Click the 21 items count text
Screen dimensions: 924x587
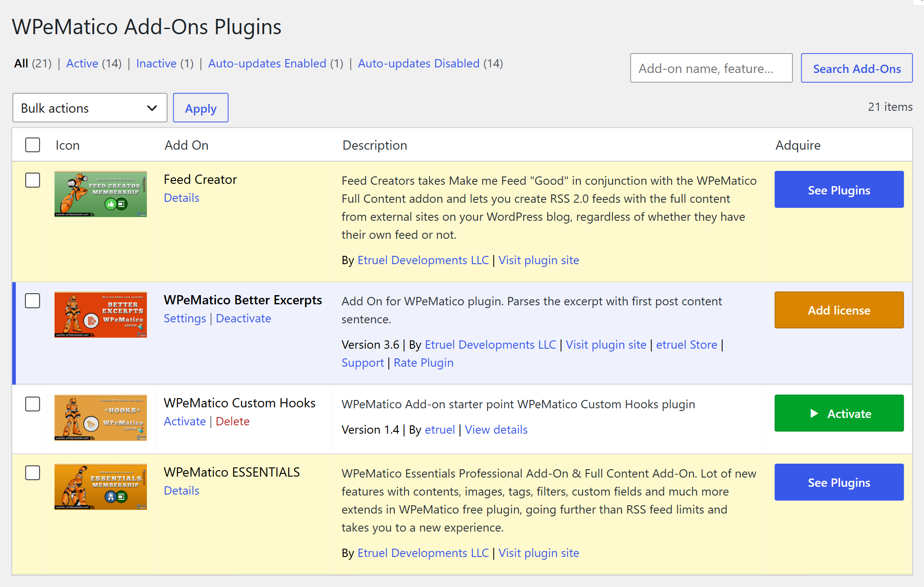pyautogui.click(x=890, y=107)
